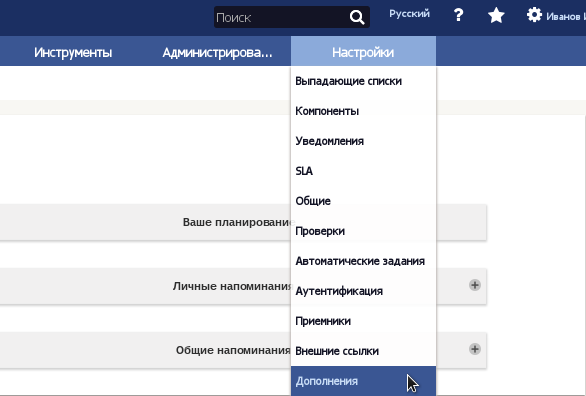Go to Аутентификация settings
Image resolution: width=586 pixels, height=396 pixels.
tap(339, 291)
